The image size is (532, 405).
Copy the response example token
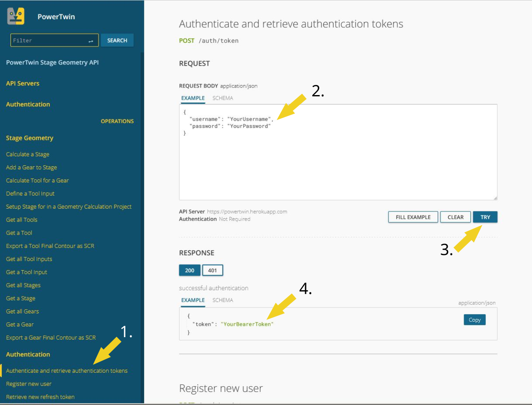474,320
